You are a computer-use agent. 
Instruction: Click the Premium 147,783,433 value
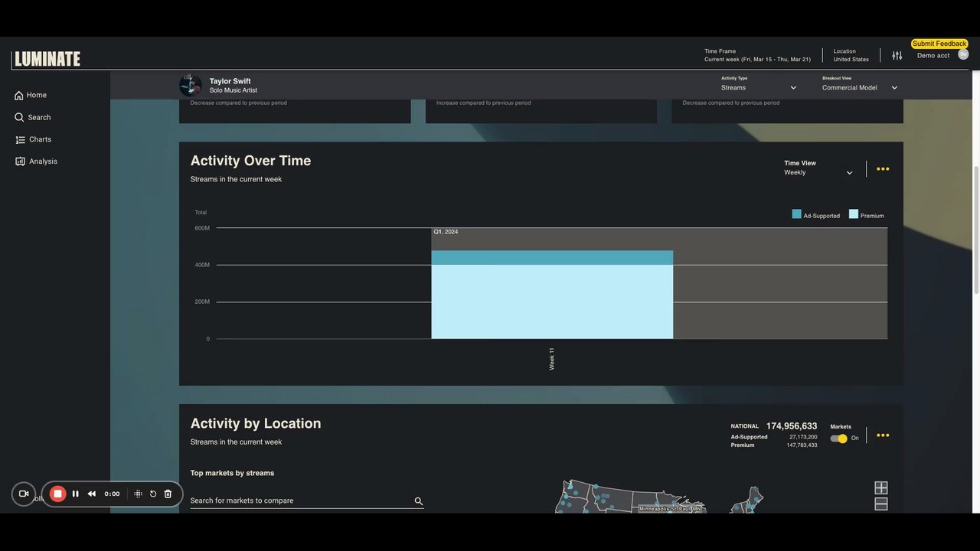pos(802,445)
